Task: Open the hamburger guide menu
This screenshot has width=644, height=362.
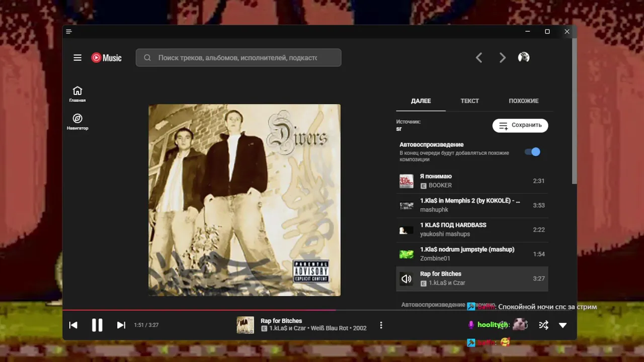Action: click(x=77, y=58)
